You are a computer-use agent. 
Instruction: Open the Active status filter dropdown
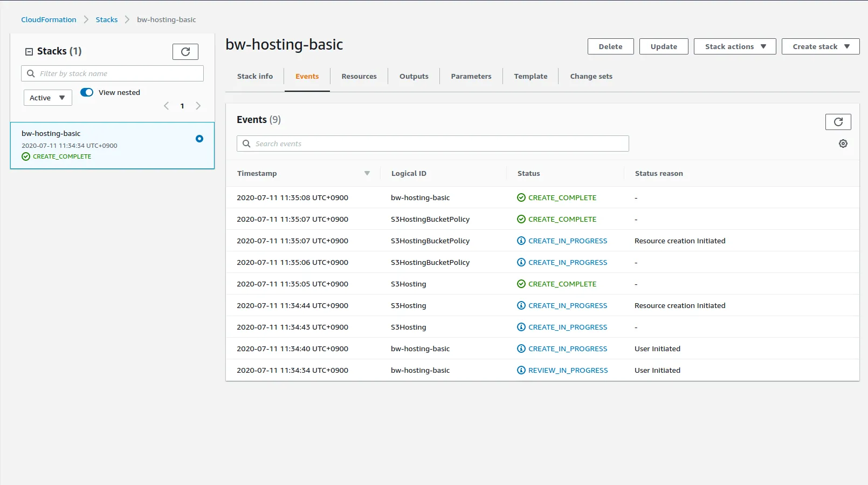pos(48,98)
